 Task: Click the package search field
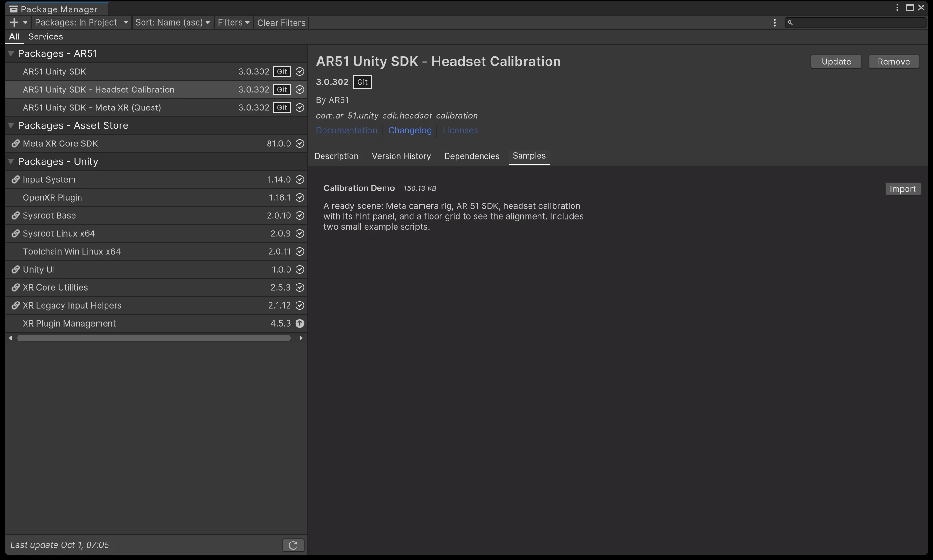coord(855,22)
